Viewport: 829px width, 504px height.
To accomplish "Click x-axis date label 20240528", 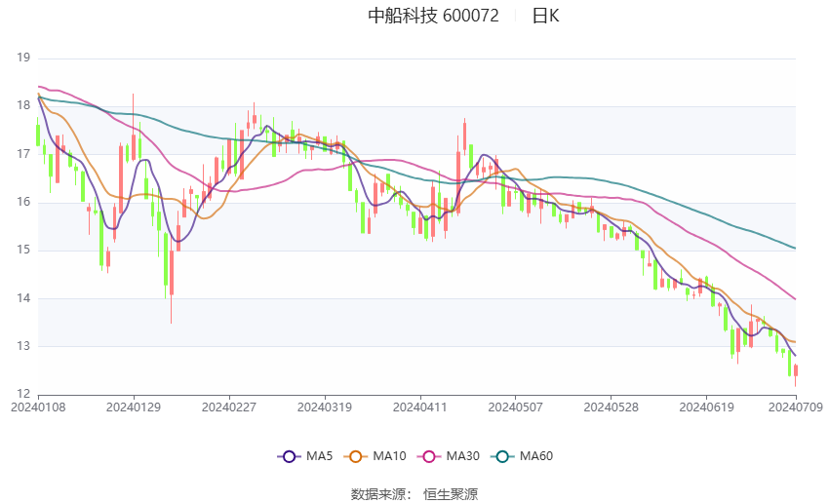I will [x=612, y=407].
